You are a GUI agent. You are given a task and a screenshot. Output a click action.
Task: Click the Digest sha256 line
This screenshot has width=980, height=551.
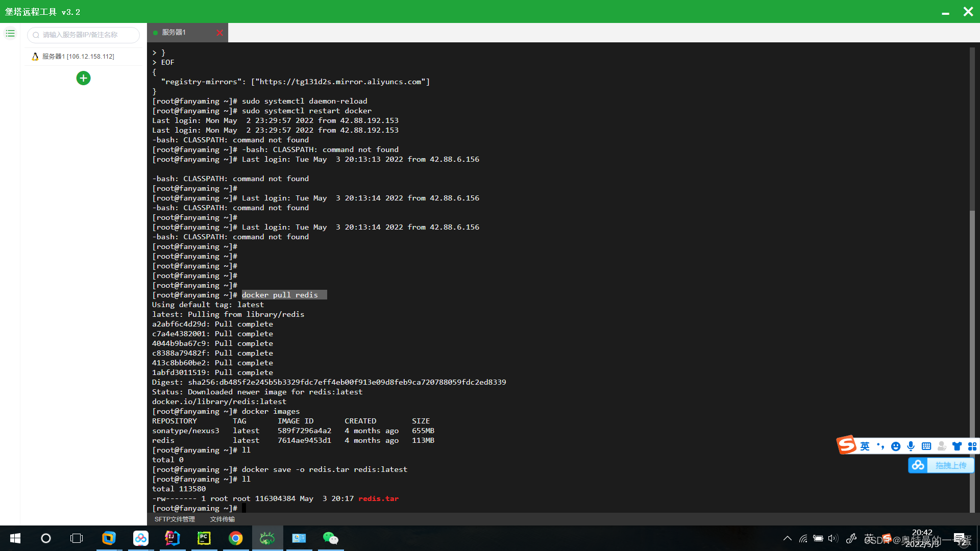tap(329, 382)
